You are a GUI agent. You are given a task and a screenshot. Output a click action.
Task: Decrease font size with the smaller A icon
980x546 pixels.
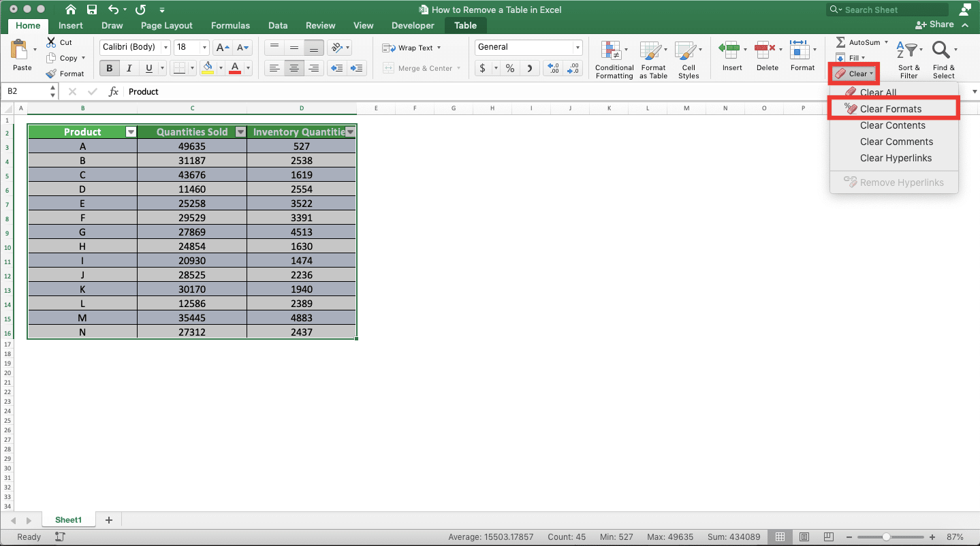pos(243,48)
